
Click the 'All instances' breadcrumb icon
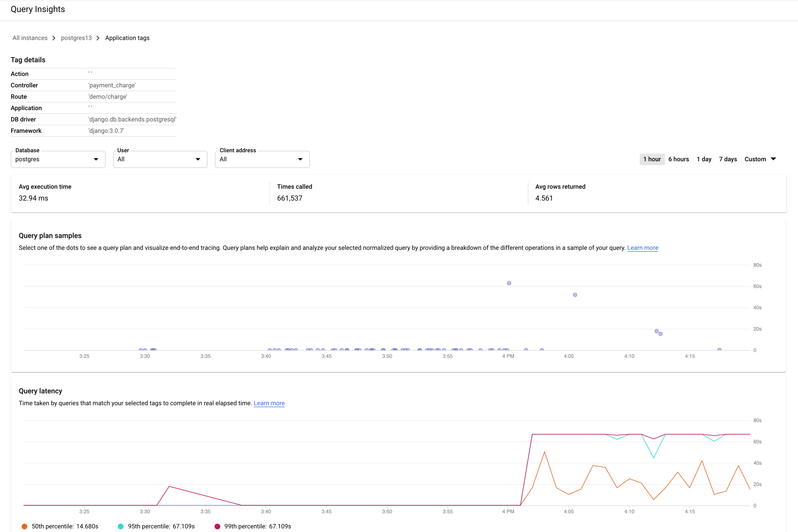pos(30,37)
